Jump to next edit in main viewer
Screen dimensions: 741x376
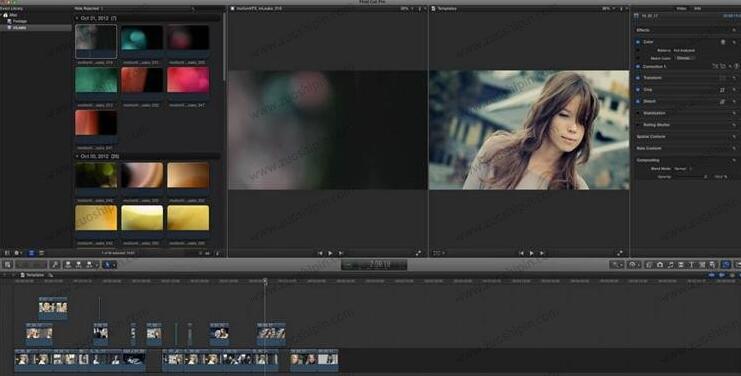(542, 253)
